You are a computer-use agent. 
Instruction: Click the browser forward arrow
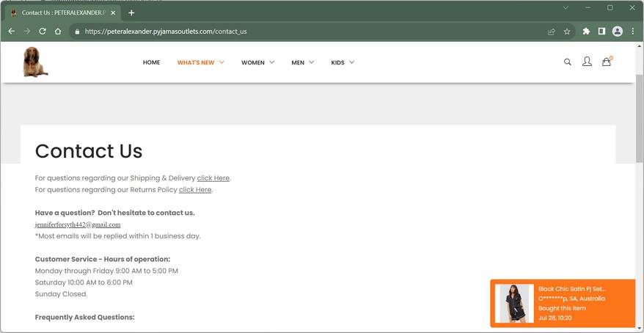[27, 32]
